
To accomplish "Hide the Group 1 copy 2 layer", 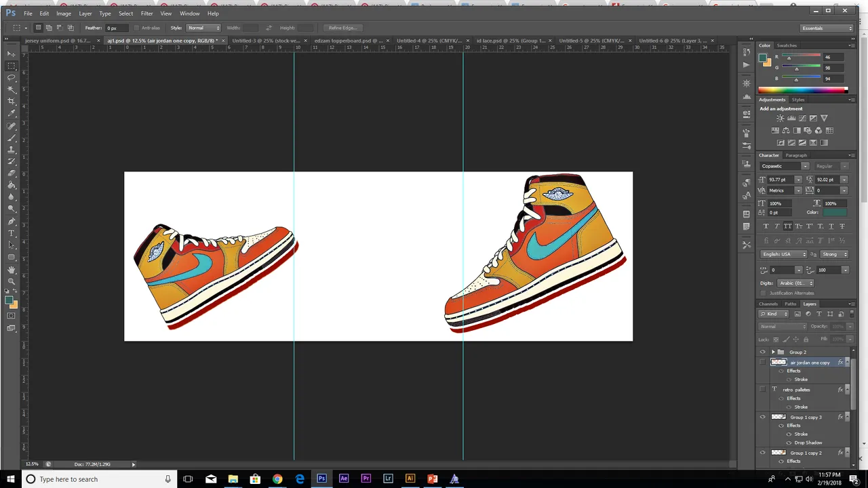I will click(762, 453).
